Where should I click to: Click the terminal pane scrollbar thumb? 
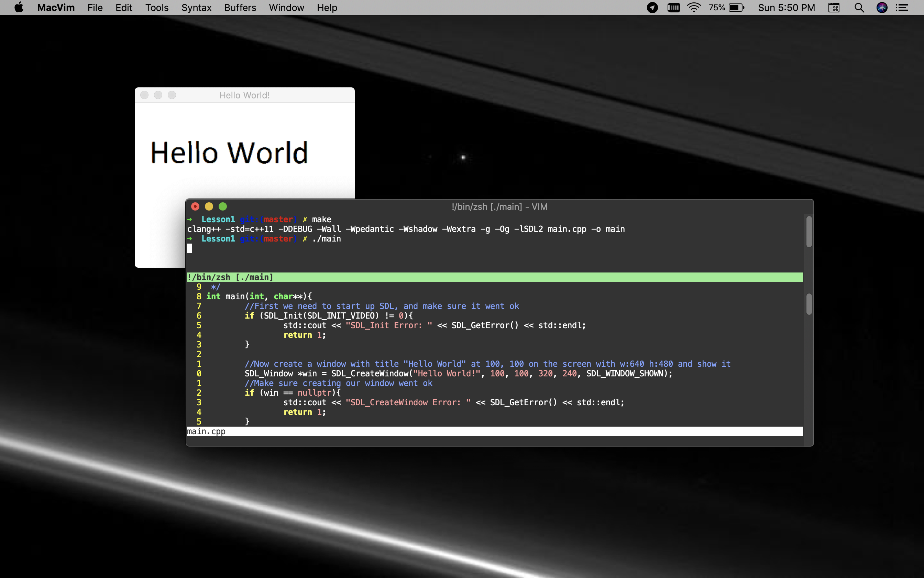809,232
